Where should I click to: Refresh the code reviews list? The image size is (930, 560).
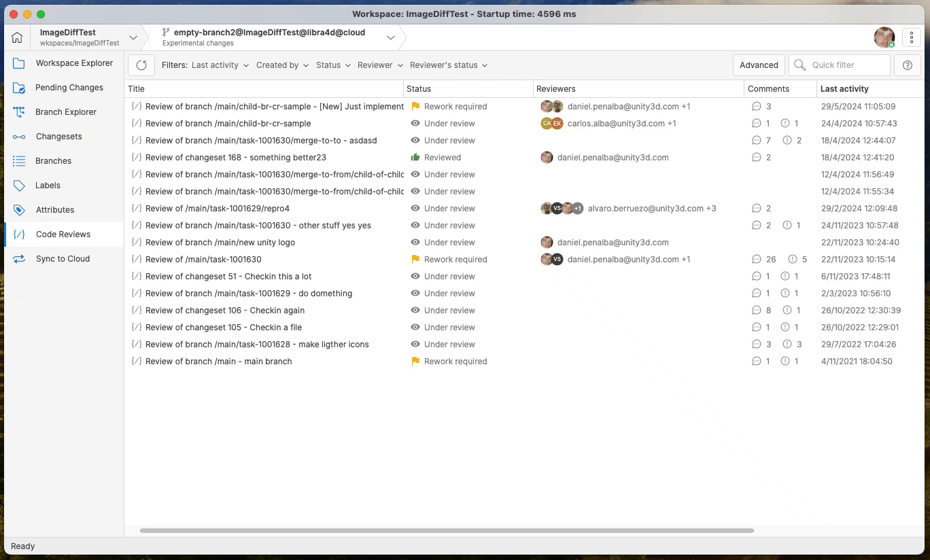(141, 65)
